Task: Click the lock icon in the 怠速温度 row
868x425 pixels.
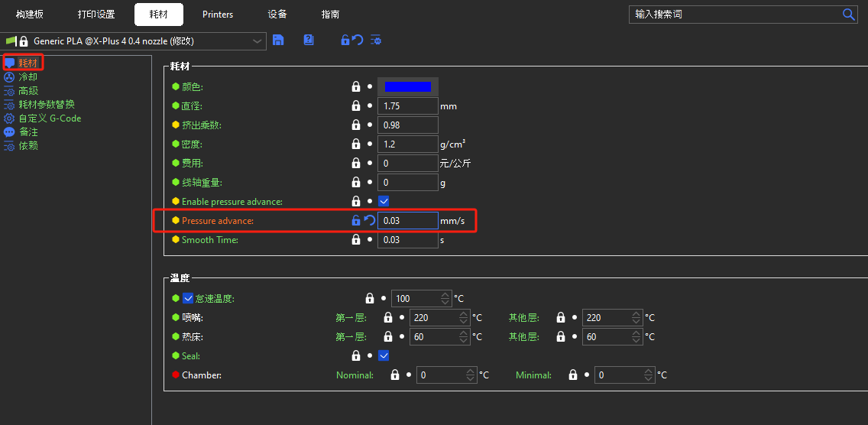Action: click(x=370, y=299)
